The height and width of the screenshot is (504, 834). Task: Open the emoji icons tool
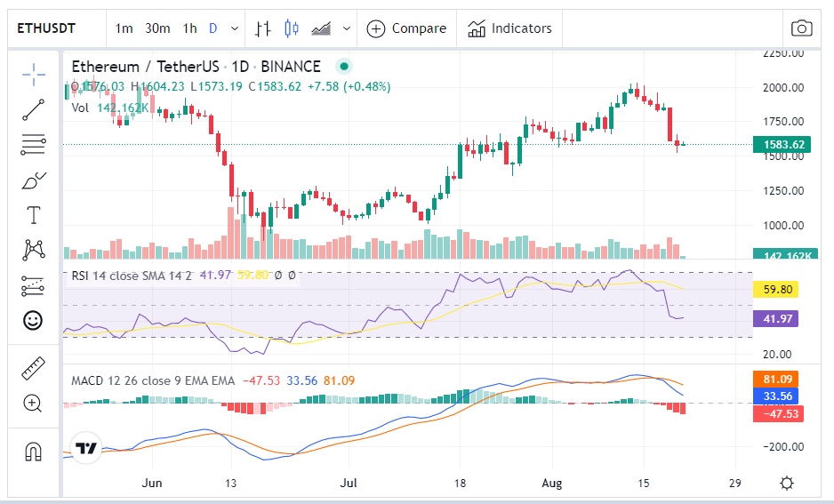pos(33,321)
